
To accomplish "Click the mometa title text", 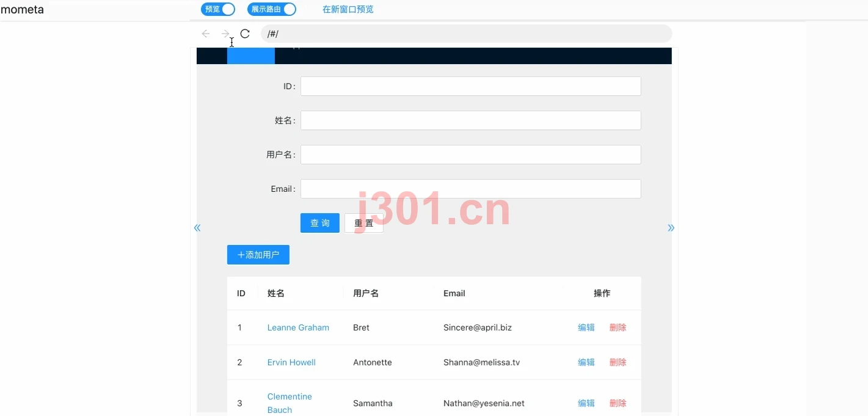I will pyautogui.click(x=22, y=10).
